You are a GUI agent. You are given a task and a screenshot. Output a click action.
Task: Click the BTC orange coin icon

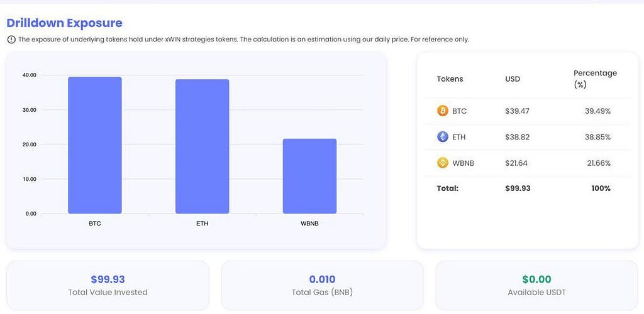pyautogui.click(x=442, y=111)
